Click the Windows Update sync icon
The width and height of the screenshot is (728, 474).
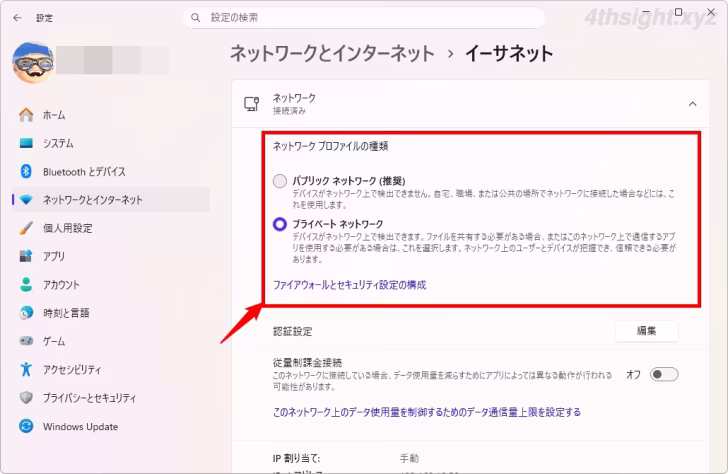coord(26,426)
